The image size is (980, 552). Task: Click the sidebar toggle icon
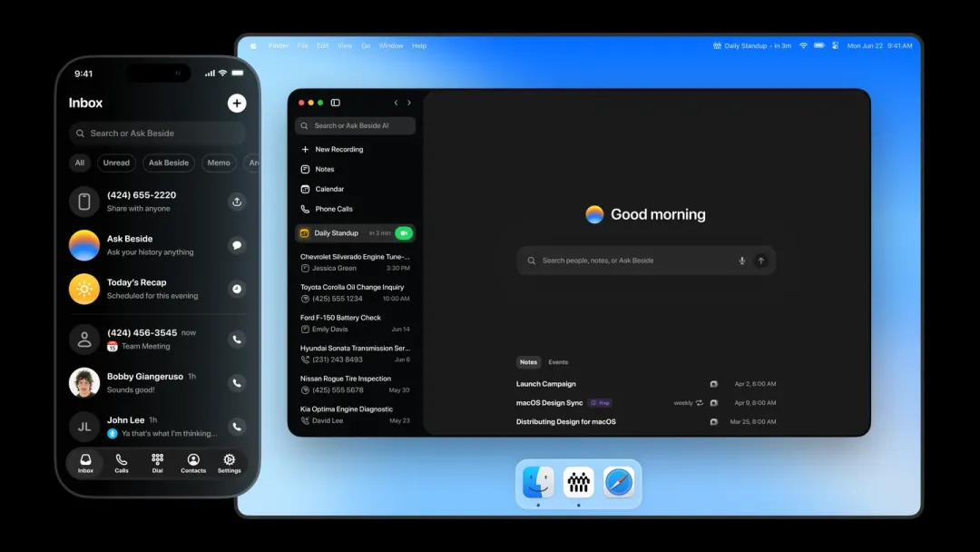[x=336, y=103]
